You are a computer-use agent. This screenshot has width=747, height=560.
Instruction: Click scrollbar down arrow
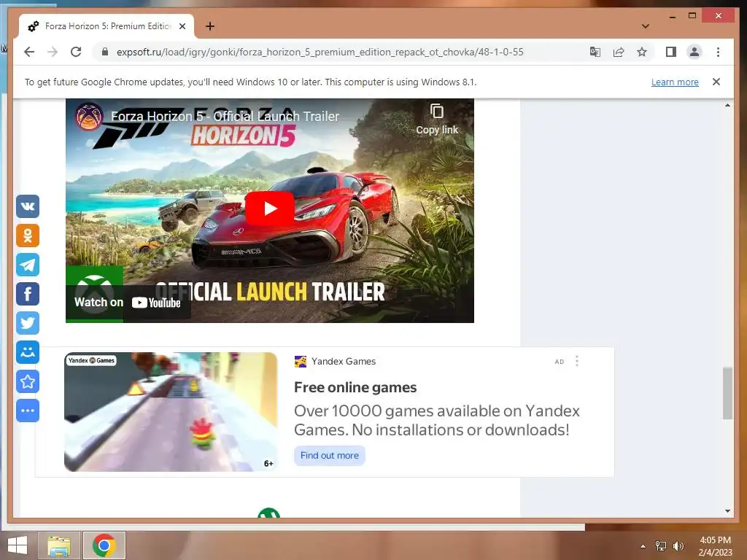coord(727,511)
